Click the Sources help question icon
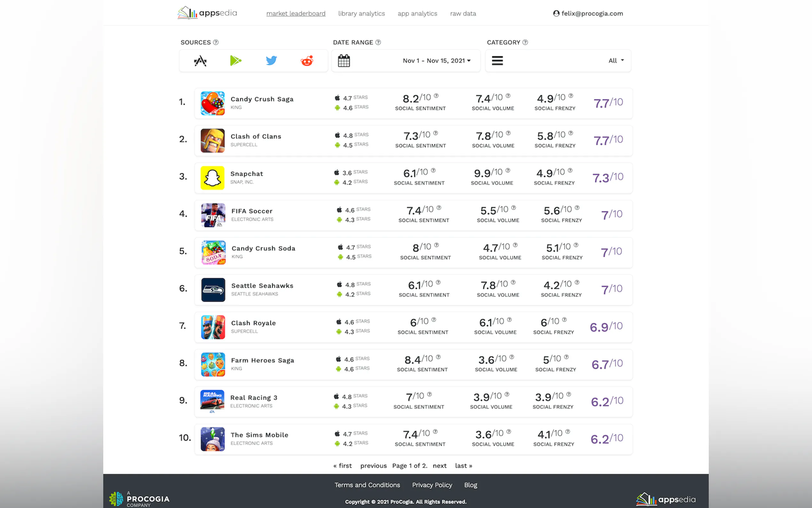 coord(216,42)
